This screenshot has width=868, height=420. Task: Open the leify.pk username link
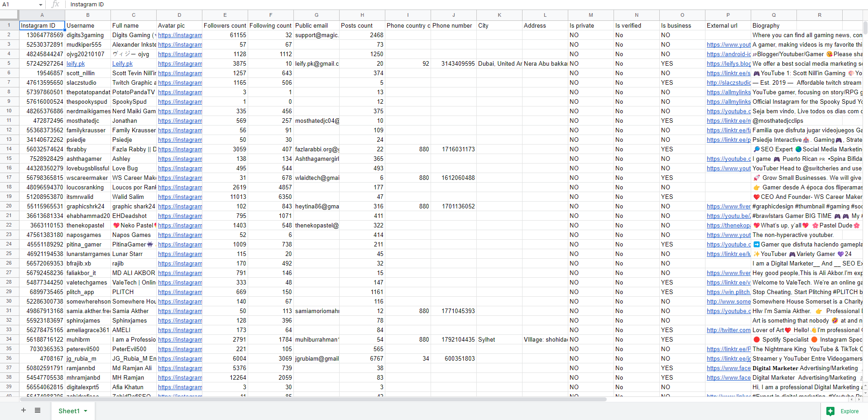pyautogui.click(x=76, y=63)
